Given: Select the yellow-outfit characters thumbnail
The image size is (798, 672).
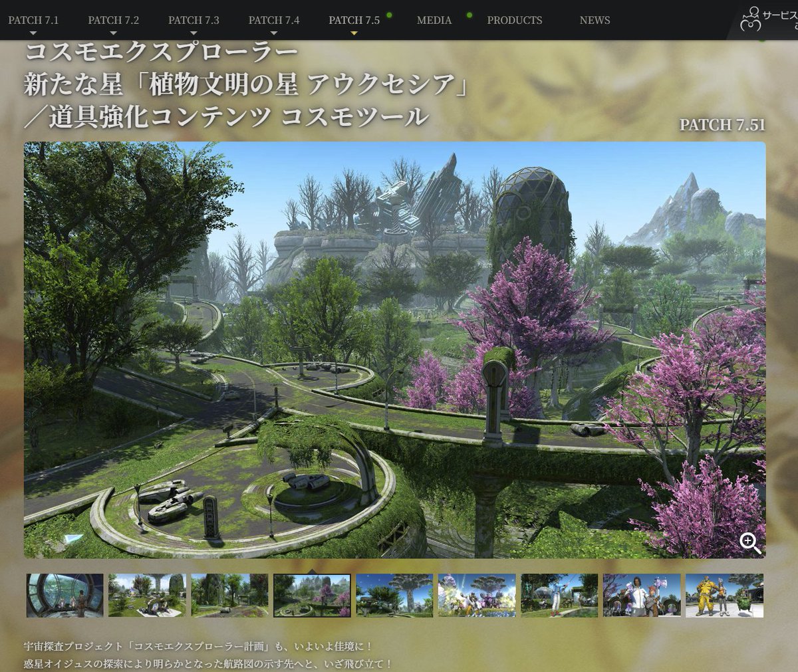Looking at the screenshot, I should click(724, 596).
